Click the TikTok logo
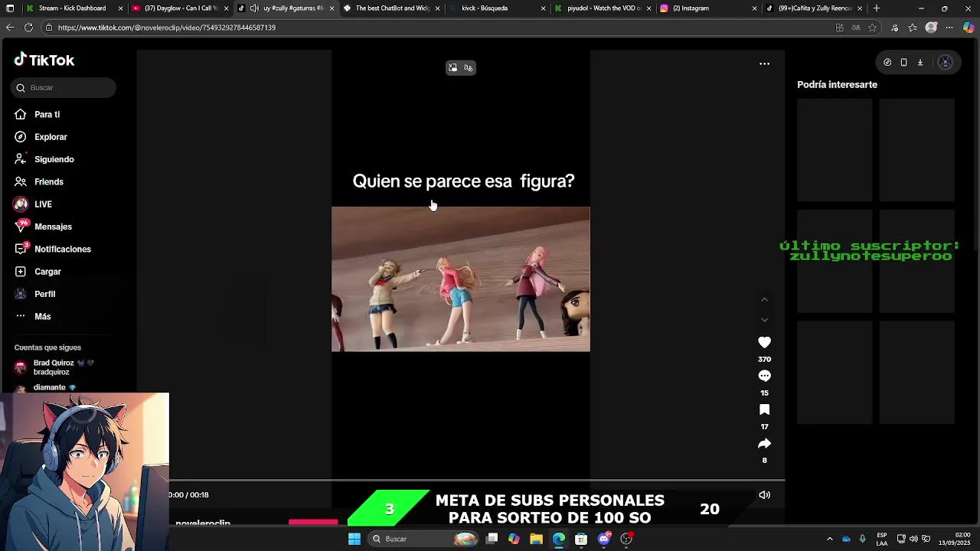 point(44,60)
